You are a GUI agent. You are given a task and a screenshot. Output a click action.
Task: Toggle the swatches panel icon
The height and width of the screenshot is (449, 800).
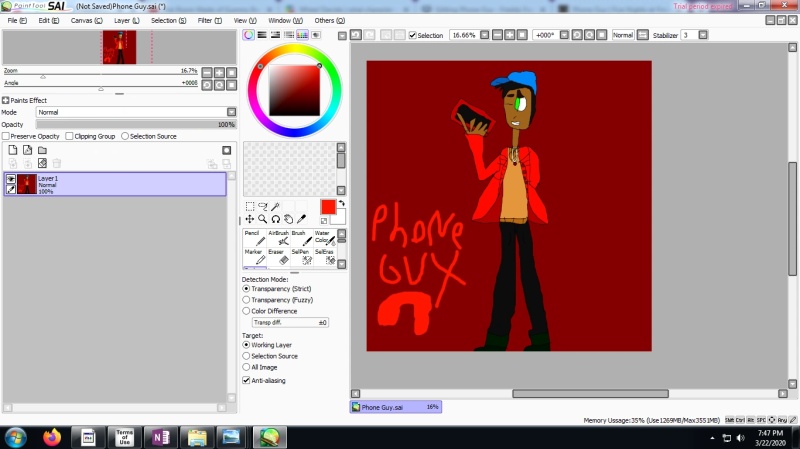303,35
